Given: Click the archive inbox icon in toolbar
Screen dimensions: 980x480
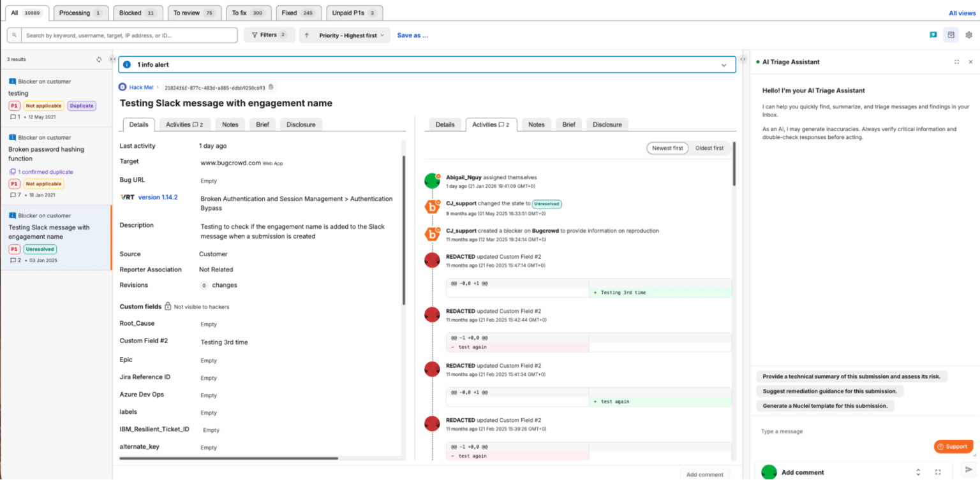Looking at the screenshot, I should 951,35.
